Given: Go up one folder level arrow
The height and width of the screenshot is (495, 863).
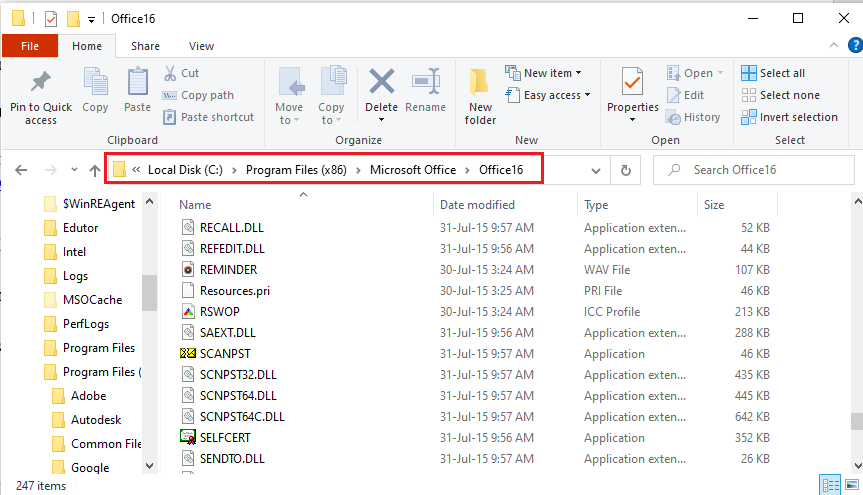Looking at the screenshot, I should pyautogui.click(x=95, y=170).
